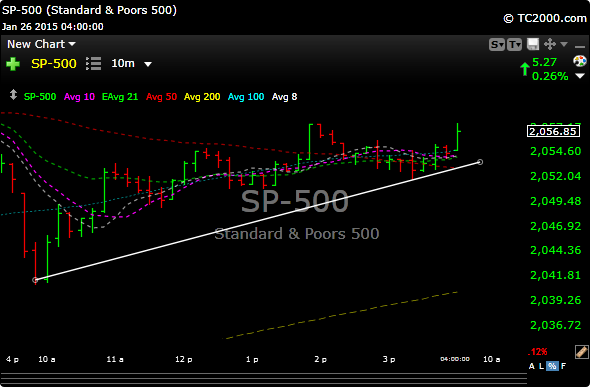This screenshot has height=387, width=590.
Task: Select the Avg 100 indicator label
Action: [x=246, y=97]
